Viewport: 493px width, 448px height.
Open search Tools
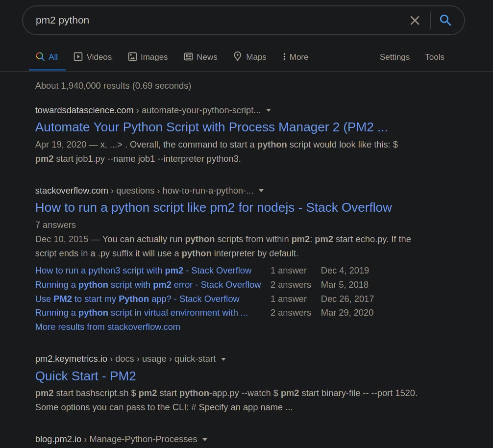click(x=435, y=57)
